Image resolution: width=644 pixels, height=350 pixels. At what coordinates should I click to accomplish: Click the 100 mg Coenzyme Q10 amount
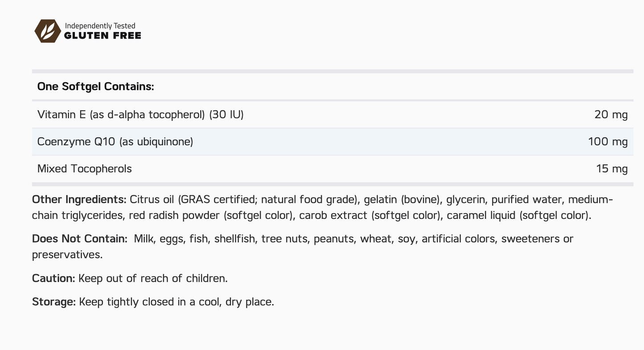pos(607,142)
